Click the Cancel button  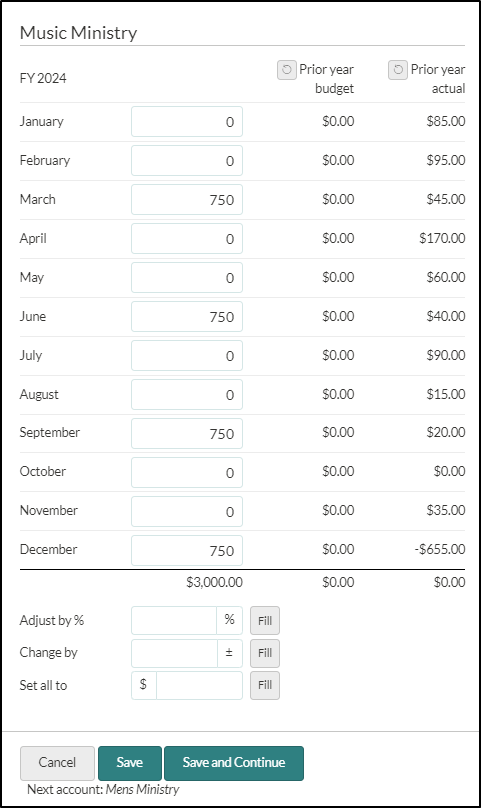tap(57, 763)
